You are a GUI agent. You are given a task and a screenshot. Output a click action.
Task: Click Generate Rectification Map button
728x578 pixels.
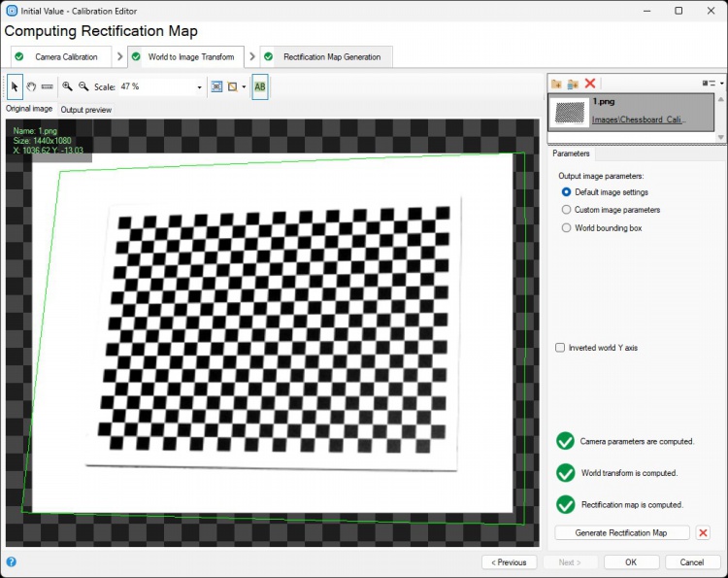pyautogui.click(x=622, y=532)
